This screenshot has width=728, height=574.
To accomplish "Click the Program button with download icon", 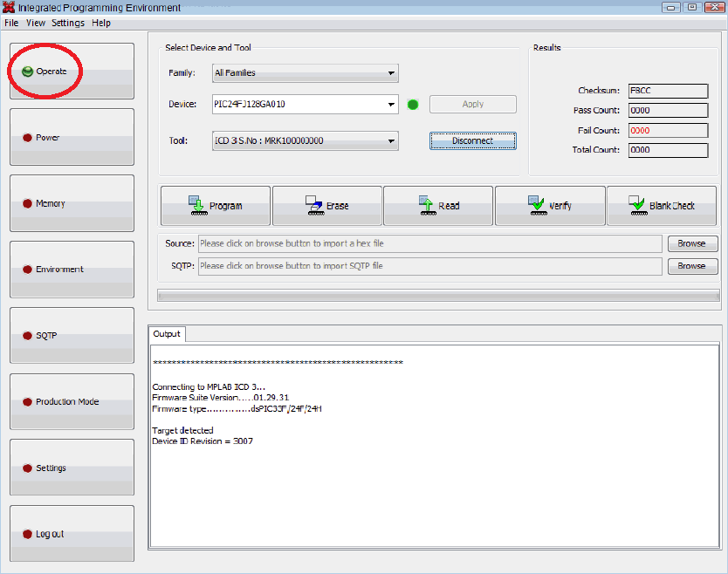I will coord(216,206).
